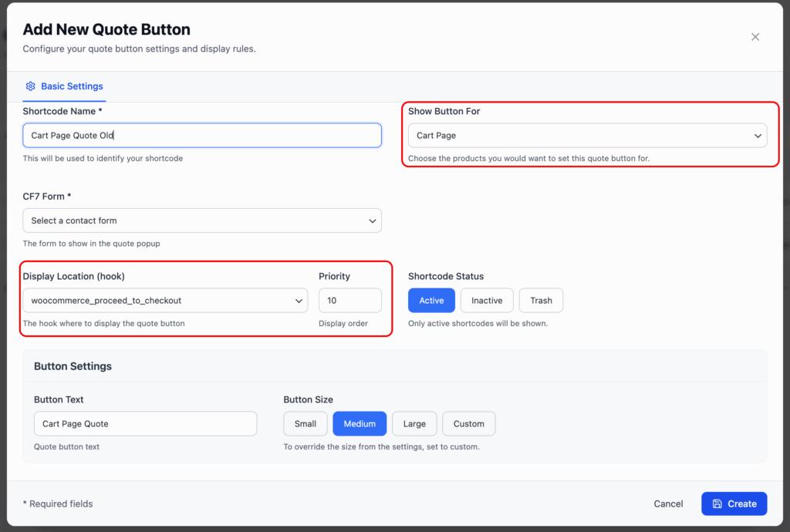
Task: Click the Button Text input field
Action: (x=145, y=423)
